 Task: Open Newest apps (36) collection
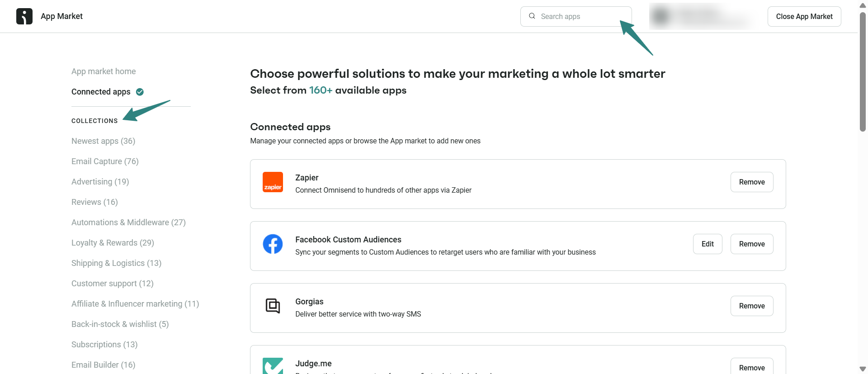pyautogui.click(x=103, y=141)
